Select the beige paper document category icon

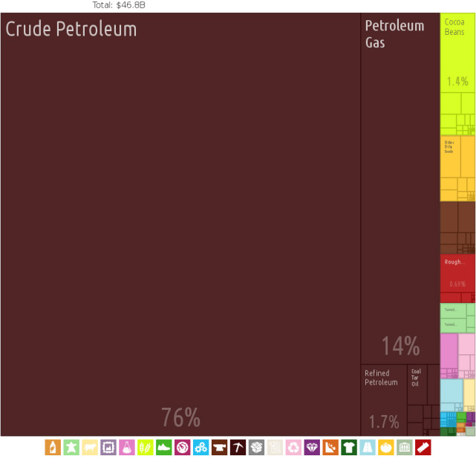pos(275,447)
